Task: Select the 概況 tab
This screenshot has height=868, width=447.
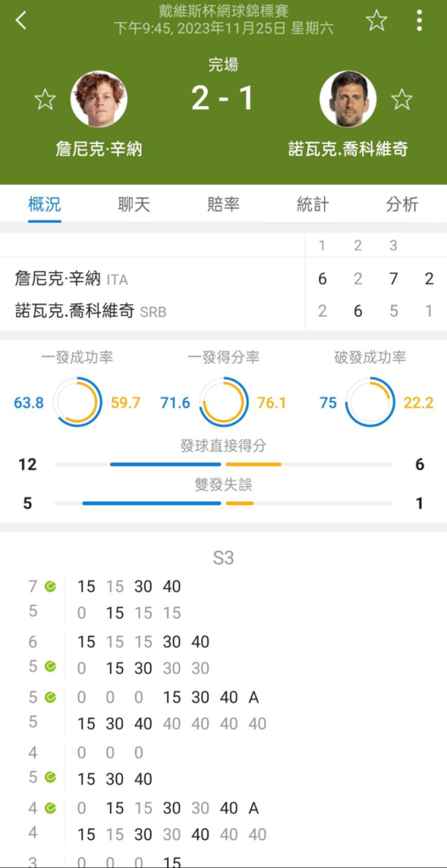Action: 45,204
